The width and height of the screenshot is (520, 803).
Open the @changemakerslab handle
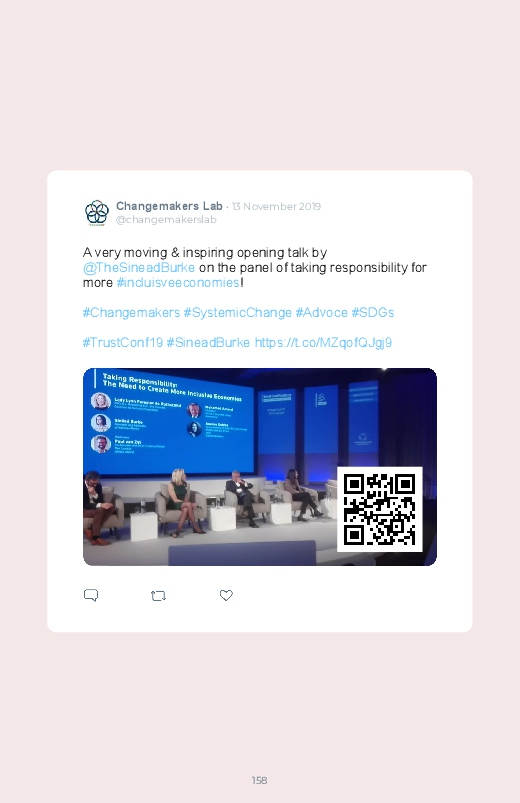pos(166,219)
